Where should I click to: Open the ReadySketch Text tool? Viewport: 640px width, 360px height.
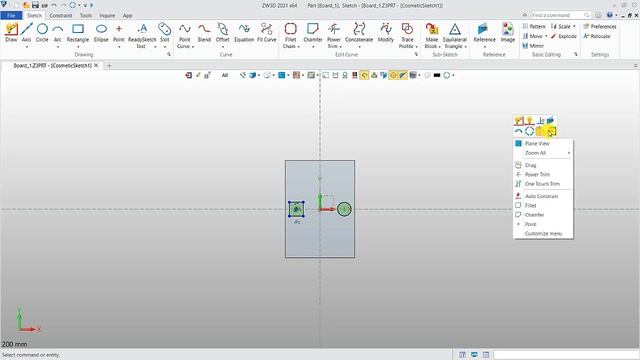pyautogui.click(x=142, y=36)
